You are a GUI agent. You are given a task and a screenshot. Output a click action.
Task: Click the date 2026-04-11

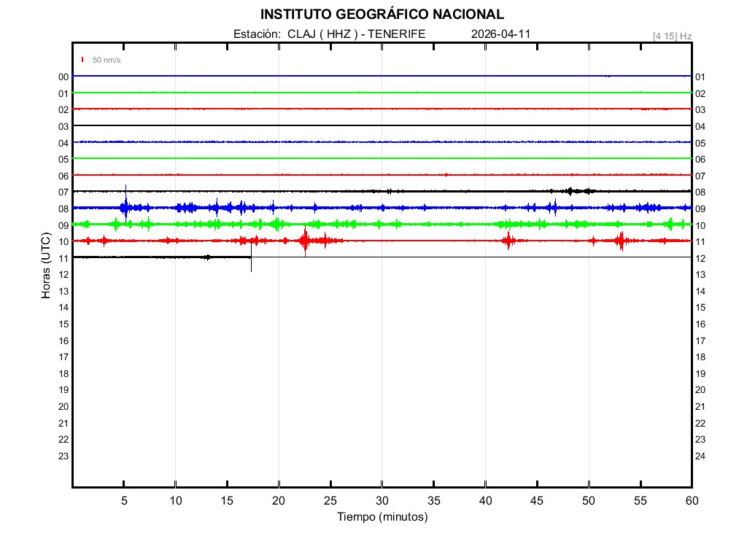(x=500, y=34)
